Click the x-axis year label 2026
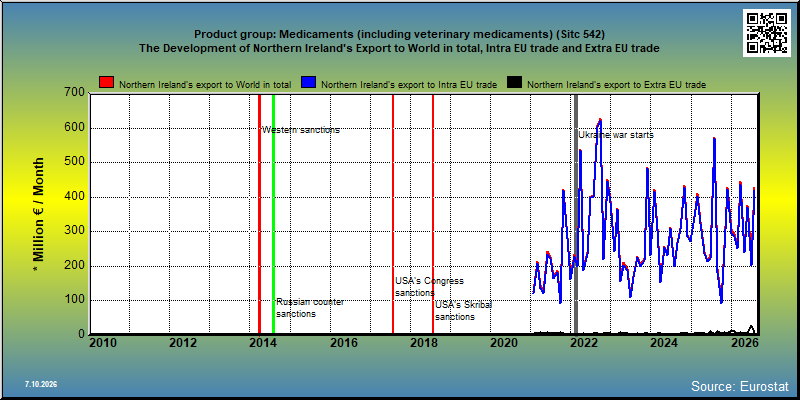Image resolution: width=800 pixels, height=400 pixels. (743, 343)
